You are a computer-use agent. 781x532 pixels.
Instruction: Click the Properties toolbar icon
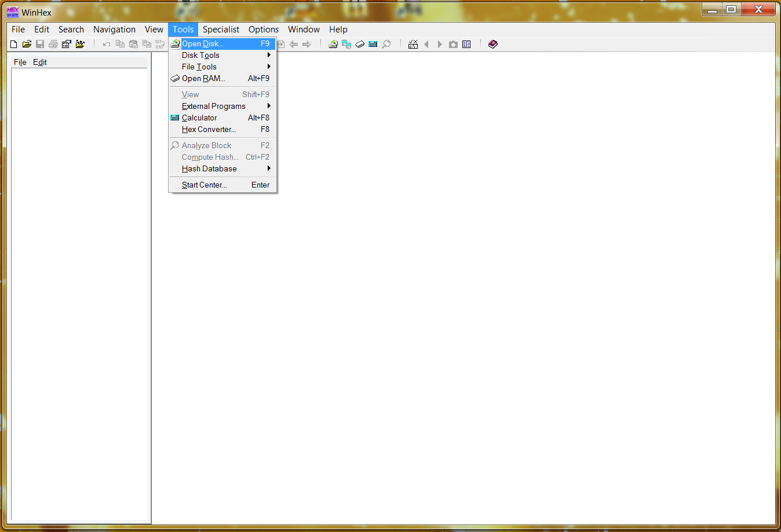(x=67, y=44)
